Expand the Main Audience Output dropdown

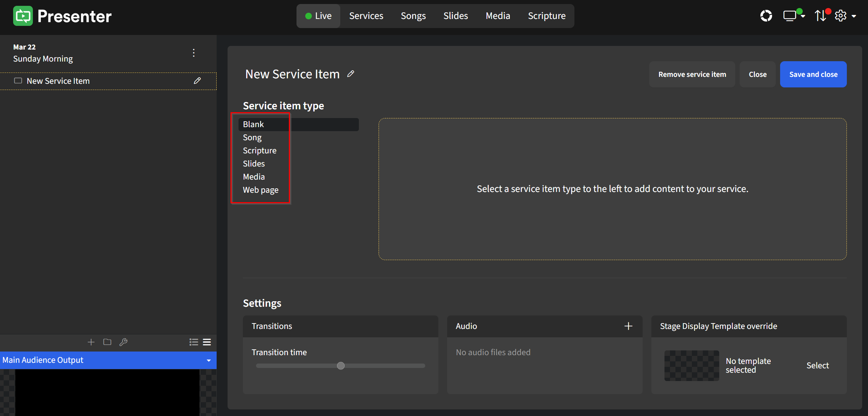point(209,360)
